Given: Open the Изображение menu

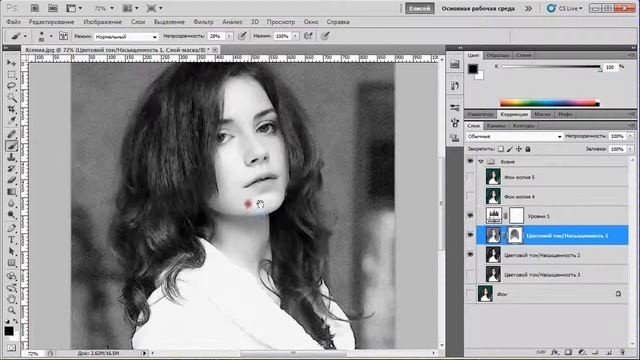Looking at the screenshot, I should pyautogui.click(x=102, y=22).
